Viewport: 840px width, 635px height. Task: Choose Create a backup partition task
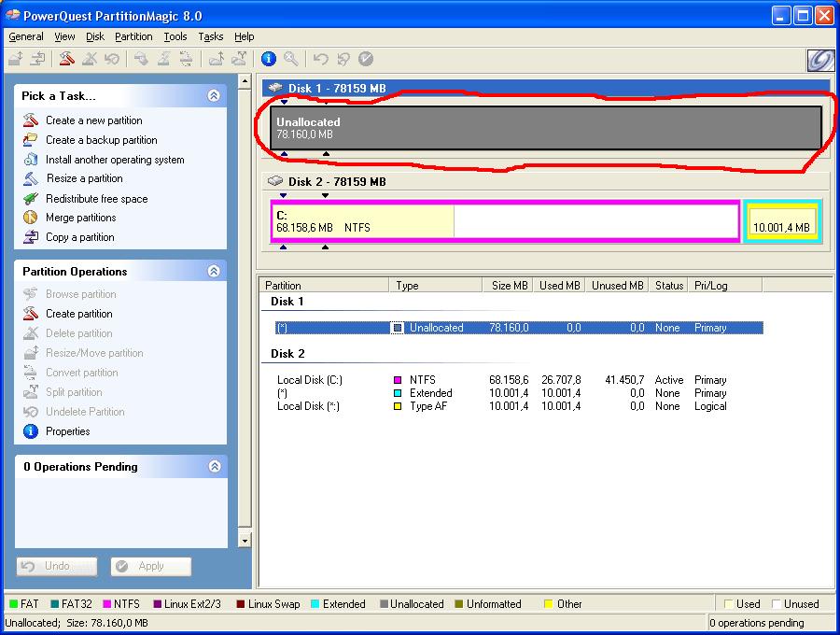(101, 140)
